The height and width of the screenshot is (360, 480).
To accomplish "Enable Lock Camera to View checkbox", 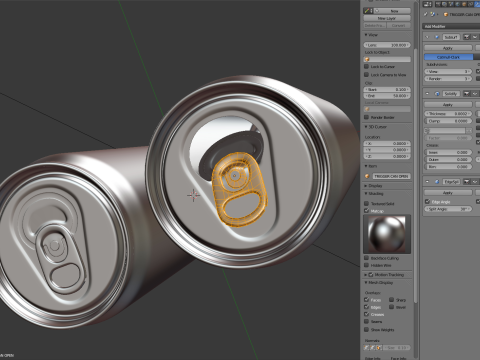I will click(367, 75).
